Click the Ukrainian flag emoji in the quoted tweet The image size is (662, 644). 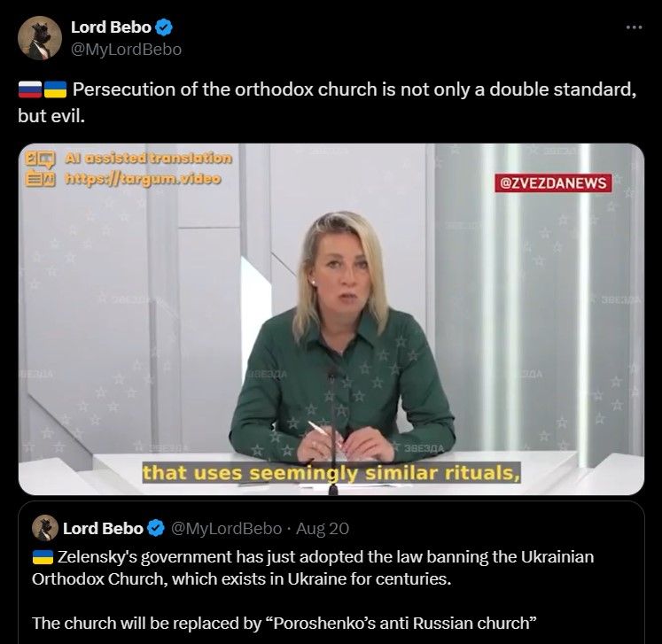click(x=43, y=558)
